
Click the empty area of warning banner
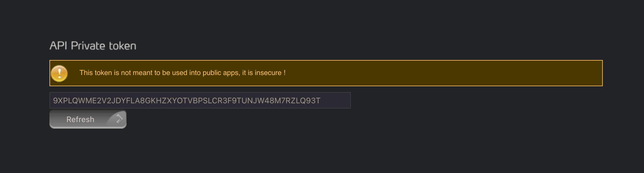pyautogui.click(x=441, y=73)
